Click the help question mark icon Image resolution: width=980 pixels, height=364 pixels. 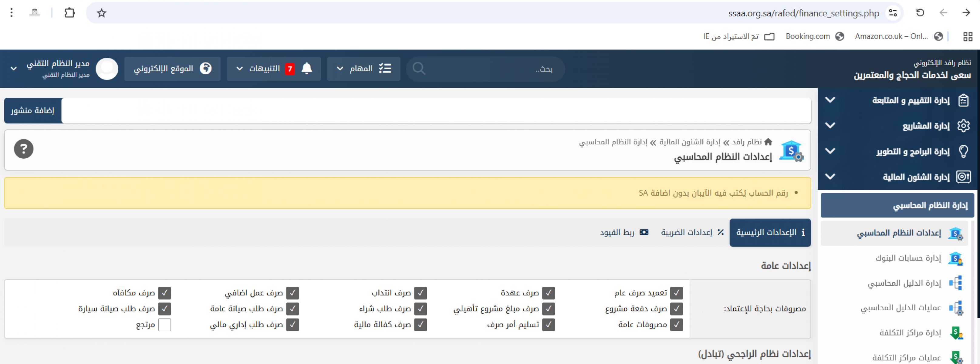[x=24, y=149]
